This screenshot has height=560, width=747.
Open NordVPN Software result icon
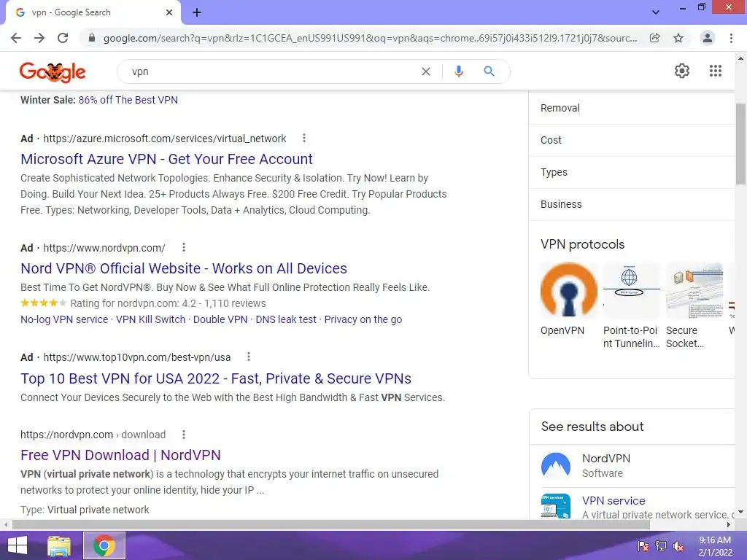click(555, 465)
